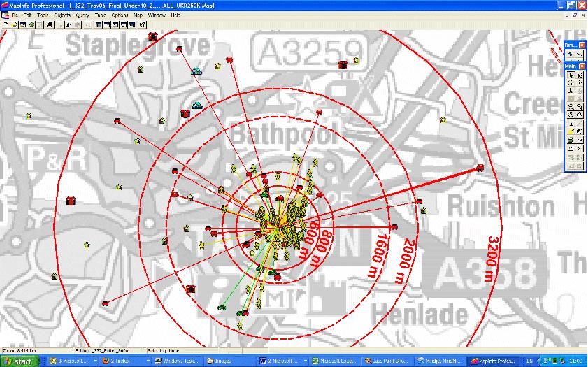Switch to Microsoft Excel taskbar button
The image size is (588, 367).
coord(335,361)
